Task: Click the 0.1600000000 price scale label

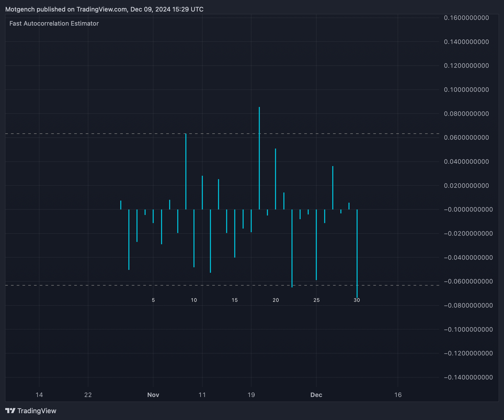Action: point(466,18)
